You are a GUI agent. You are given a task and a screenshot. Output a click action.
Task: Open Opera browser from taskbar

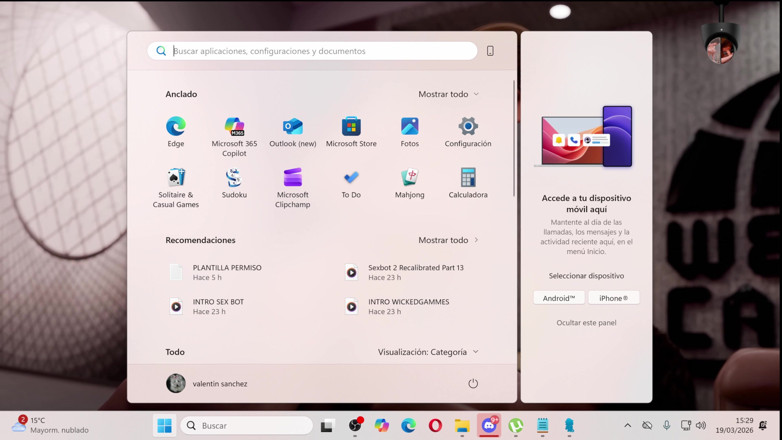coord(435,426)
